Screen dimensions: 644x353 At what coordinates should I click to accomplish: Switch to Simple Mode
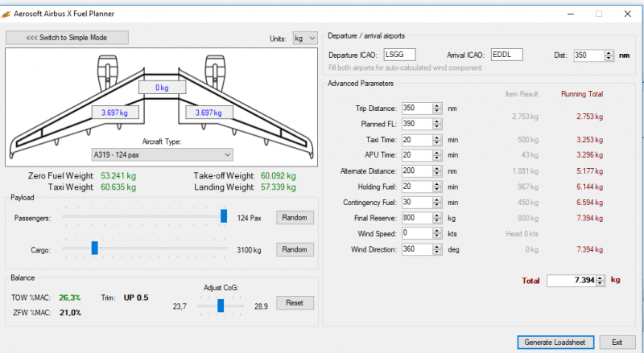pyautogui.click(x=67, y=37)
